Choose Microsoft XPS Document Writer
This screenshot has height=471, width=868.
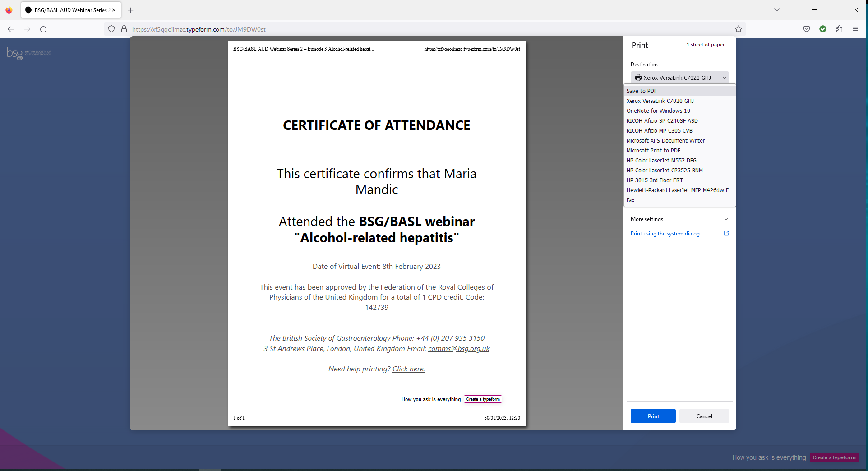click(x=679, y=140)
